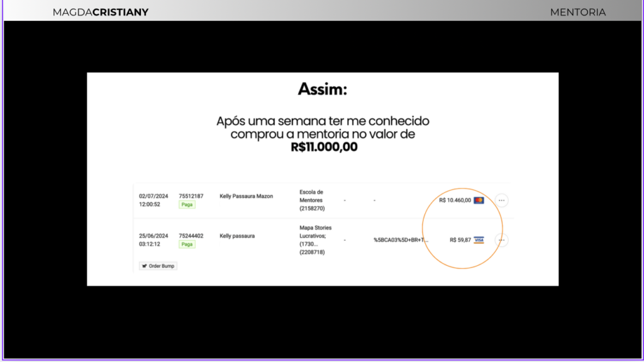Click the R$ 59,87 amount
The width and height of the screenshot is (644, 362).
coord(460,240)
